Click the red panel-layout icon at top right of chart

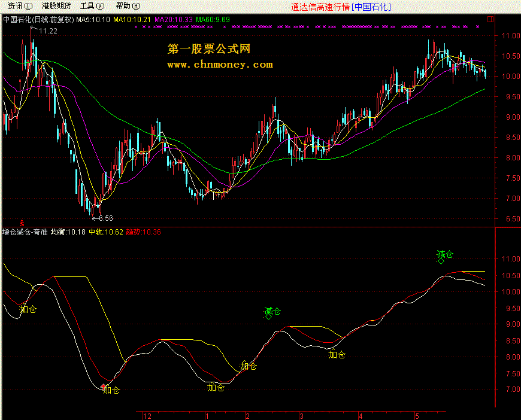point(490,19)
